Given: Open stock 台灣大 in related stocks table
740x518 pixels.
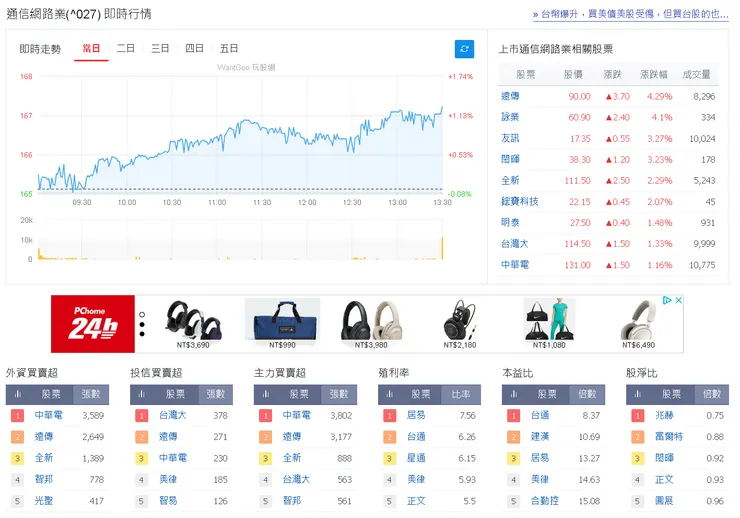Looking at the screenshot, I should point(515,243).
